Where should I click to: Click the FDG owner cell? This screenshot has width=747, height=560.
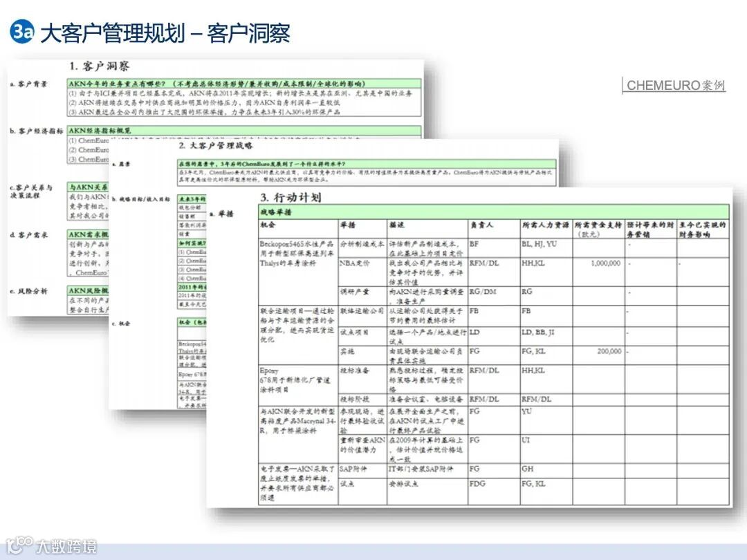[494, 491]
